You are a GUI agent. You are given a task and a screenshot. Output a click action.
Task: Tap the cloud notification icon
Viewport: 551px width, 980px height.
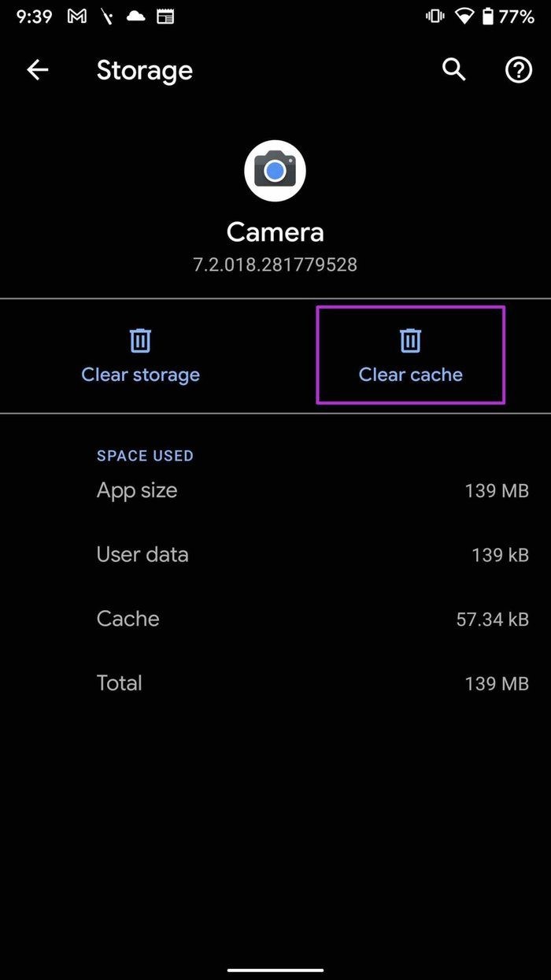(x=136, y=17)
